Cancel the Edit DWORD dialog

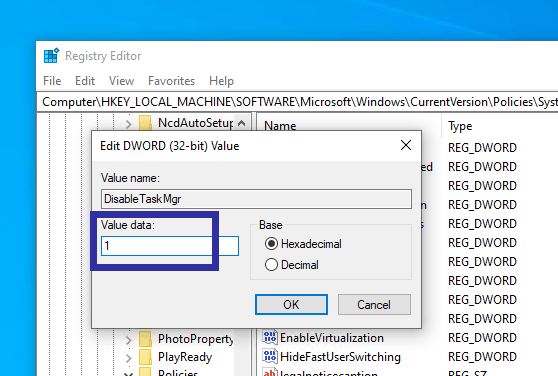pos(374,304)
